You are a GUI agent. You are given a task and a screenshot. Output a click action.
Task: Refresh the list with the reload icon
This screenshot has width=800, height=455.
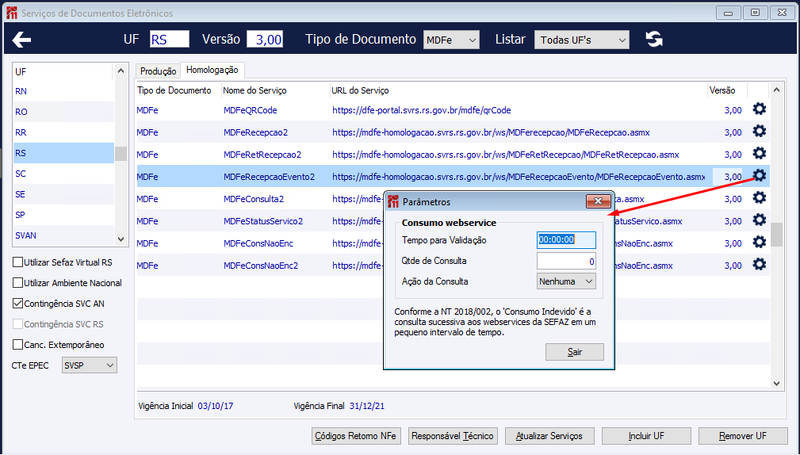click(x=654, y=39)
